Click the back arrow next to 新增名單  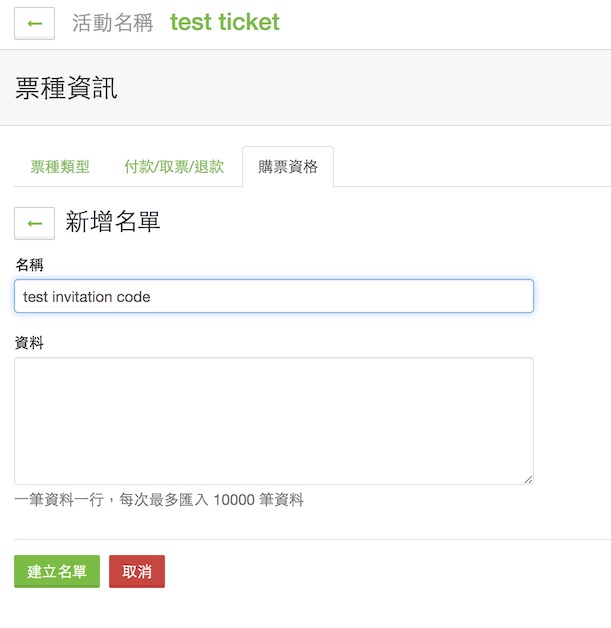tap(34, 223)
